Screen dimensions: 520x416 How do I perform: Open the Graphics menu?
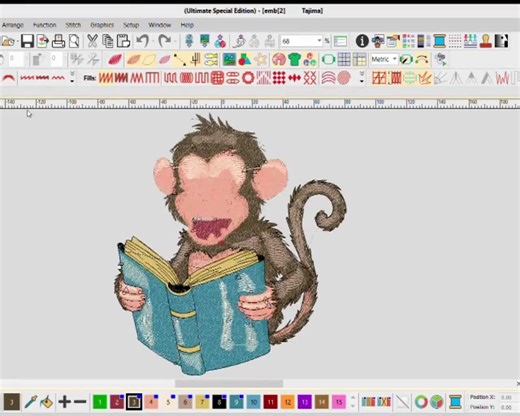pyautogui.click(x=102, y=25)
